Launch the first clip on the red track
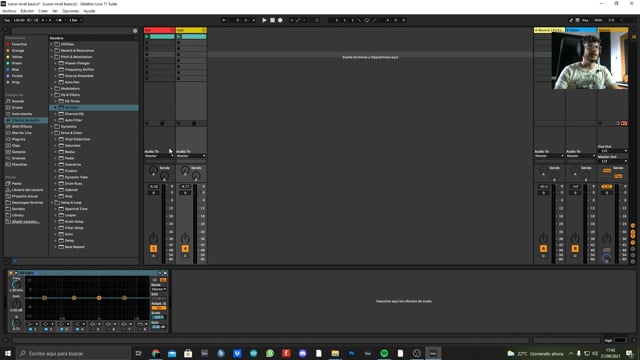Viewport: 640px width, 360px height. point(147,37)
